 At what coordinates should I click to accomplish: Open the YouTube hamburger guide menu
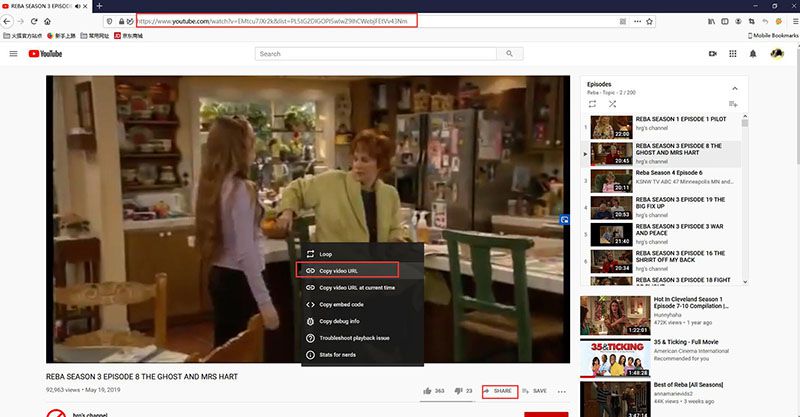pyautogui.click(x=14, y=54)
